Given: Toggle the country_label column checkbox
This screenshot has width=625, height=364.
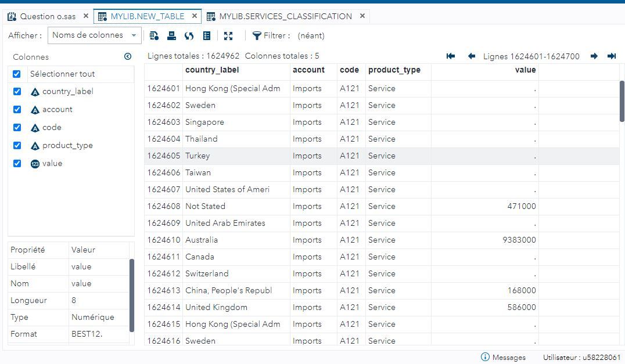Looking at the screenshot, I should click(16, 91).
